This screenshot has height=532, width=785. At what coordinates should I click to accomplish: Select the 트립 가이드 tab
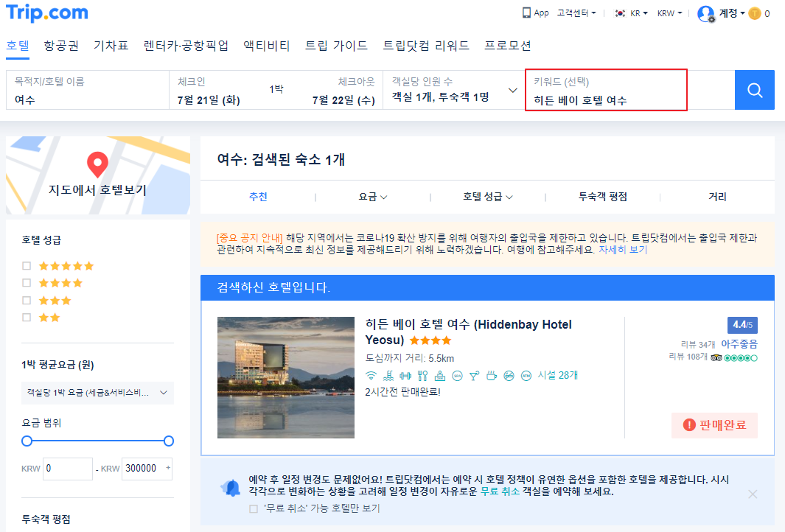336,46
